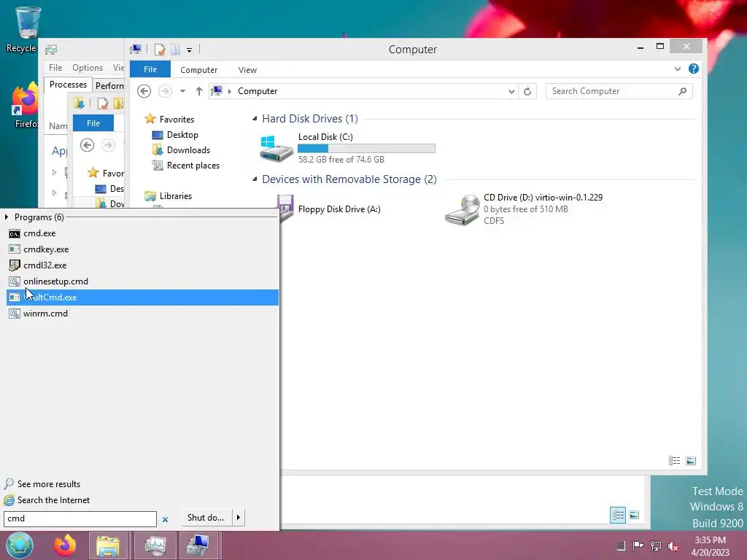The width and height of the screenshot is (747, 560).
Task: Click Back arrow in Computer window
Action: 144,91
